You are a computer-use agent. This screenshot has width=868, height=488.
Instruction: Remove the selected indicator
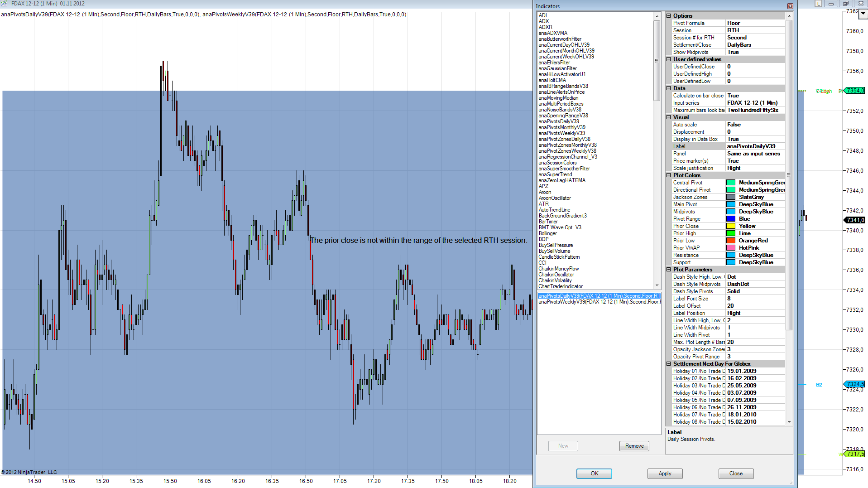tap(634, 446)
